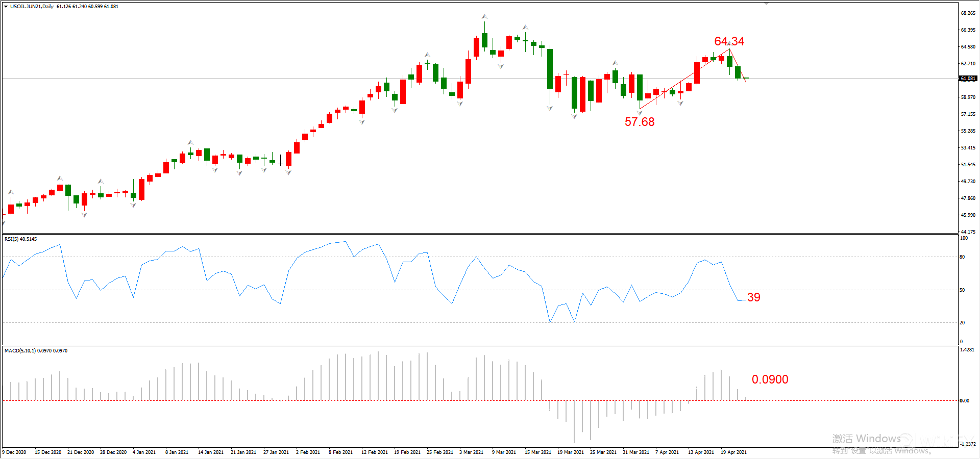Select the red 64.34 price text label

[x=729, y=41]
